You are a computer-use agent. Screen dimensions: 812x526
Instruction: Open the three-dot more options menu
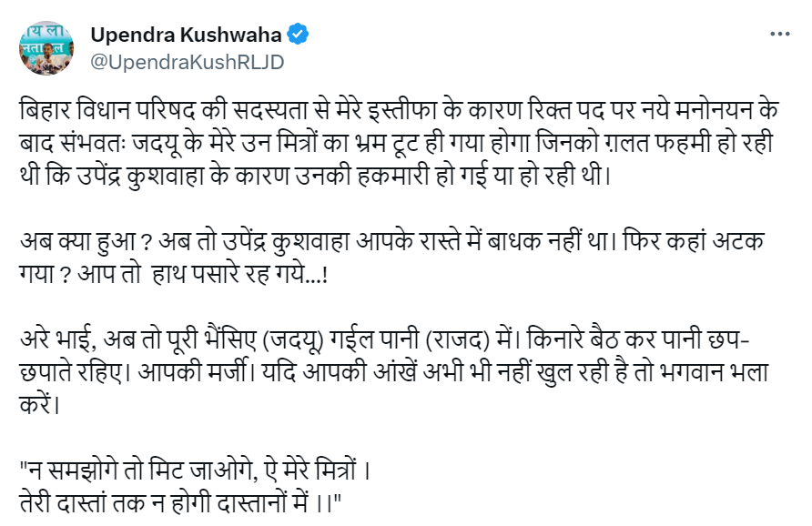coord(780,35)
